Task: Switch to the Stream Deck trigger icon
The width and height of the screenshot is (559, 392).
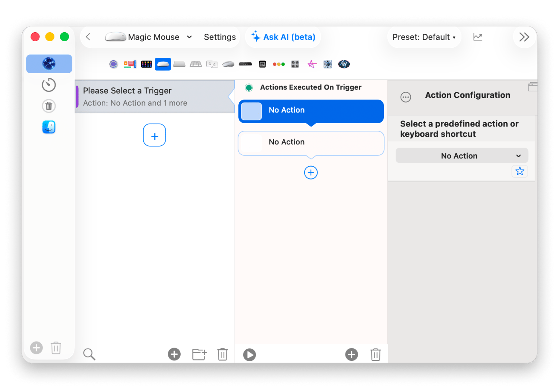Action: tap(147, 64)
